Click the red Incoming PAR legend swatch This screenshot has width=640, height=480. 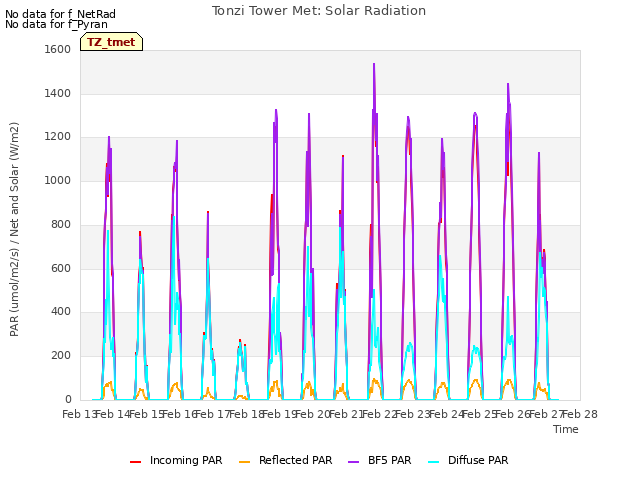[136, 462]
